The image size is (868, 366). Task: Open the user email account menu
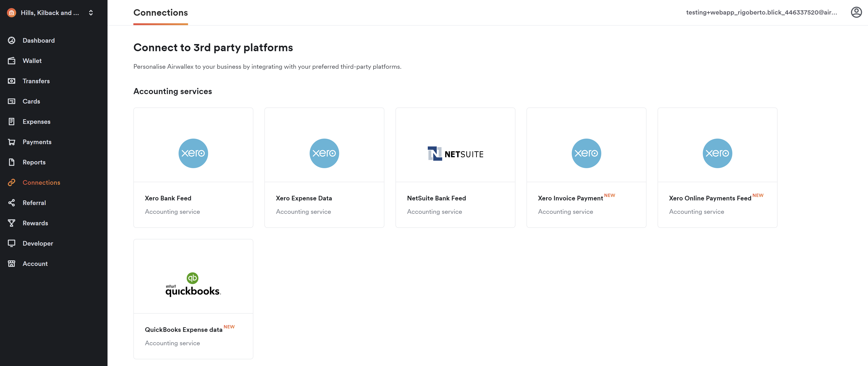click(x=762, y=12)
